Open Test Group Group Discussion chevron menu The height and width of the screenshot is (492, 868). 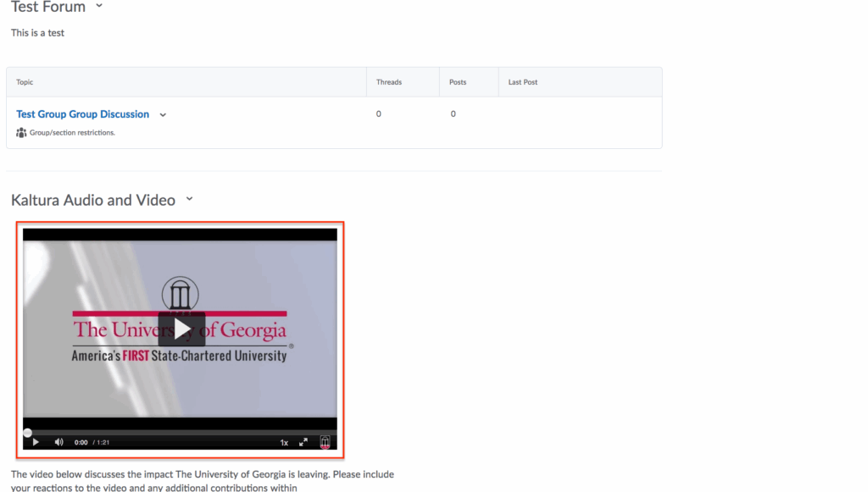(x=163, y=115)
